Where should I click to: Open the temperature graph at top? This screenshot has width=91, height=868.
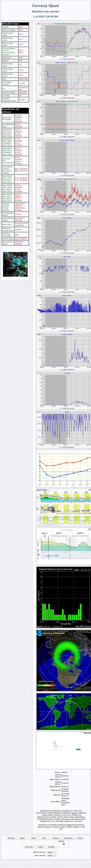click(63, 41)
